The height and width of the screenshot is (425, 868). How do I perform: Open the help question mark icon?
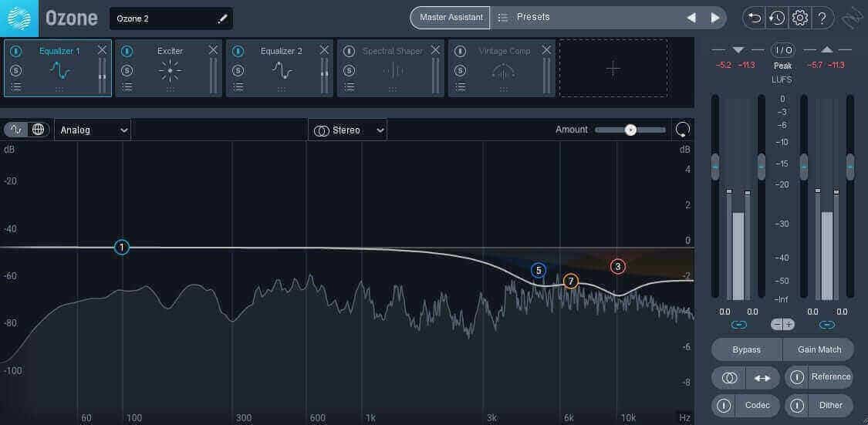(x=822, y=19)
